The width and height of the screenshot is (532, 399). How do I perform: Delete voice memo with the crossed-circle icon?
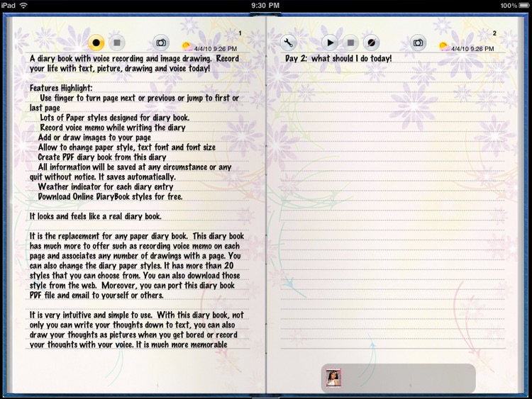371,43
